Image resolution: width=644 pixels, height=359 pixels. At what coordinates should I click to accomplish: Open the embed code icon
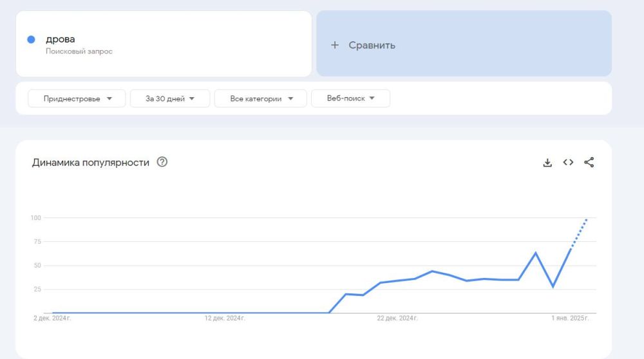coord(568,163)
